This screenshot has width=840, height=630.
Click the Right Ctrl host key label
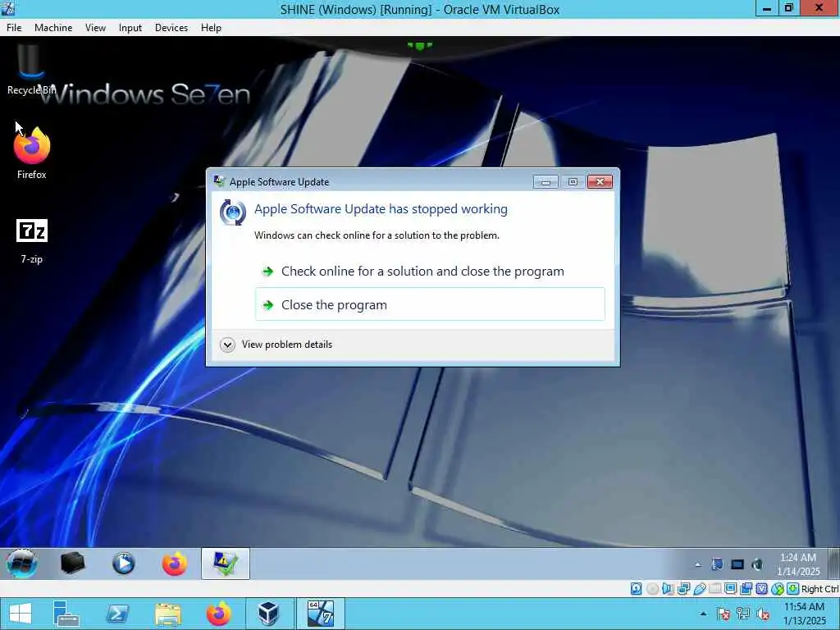click(819, 589)
